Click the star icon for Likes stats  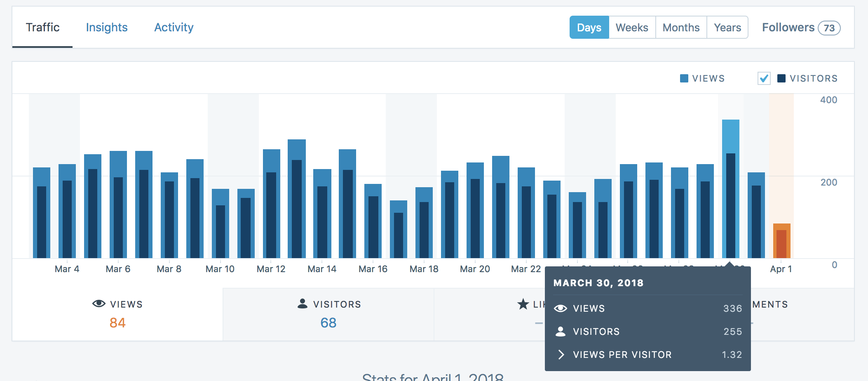pyautogui.click(x=523, y=304)
